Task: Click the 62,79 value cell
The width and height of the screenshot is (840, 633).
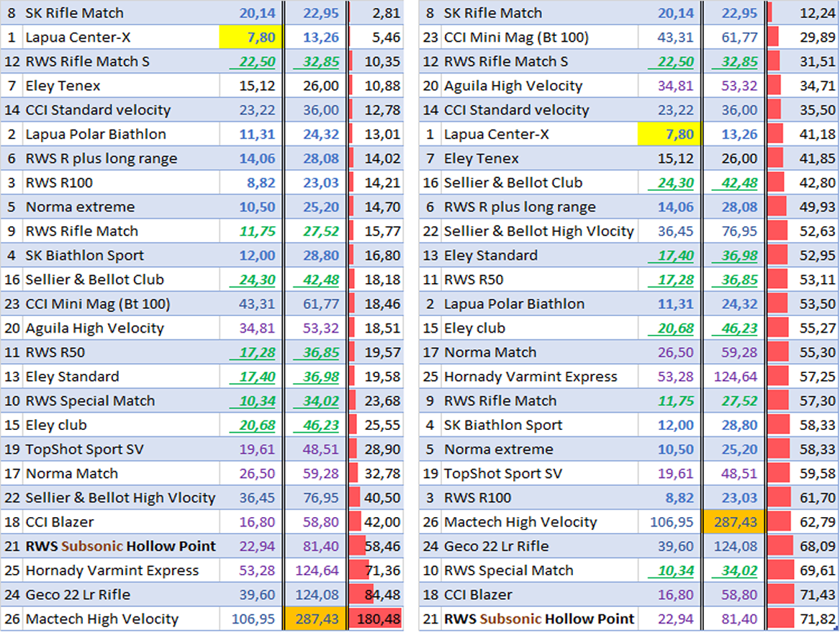Action: click(x=802, y=522)
